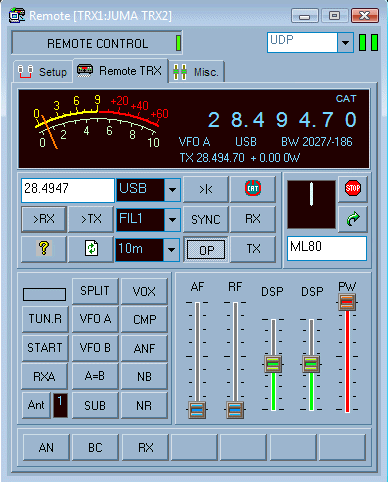
Task: Click the SYNC button
Action: coord(206,219)
